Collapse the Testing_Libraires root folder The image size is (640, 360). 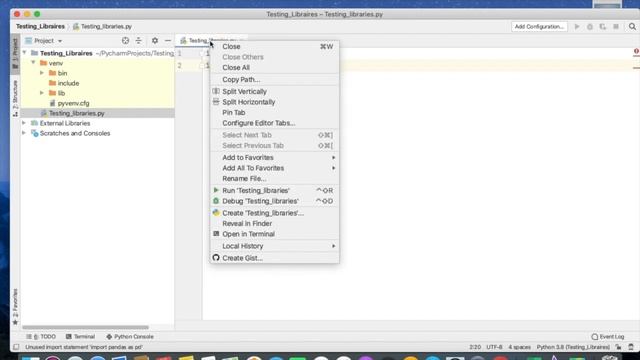[x=24, y=53]
